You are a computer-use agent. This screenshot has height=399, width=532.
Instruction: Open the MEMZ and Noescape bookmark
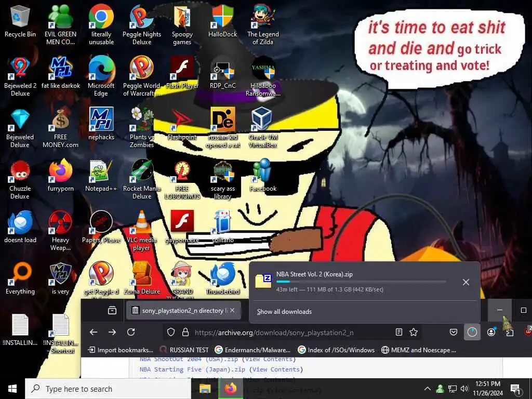click(419, 350)
